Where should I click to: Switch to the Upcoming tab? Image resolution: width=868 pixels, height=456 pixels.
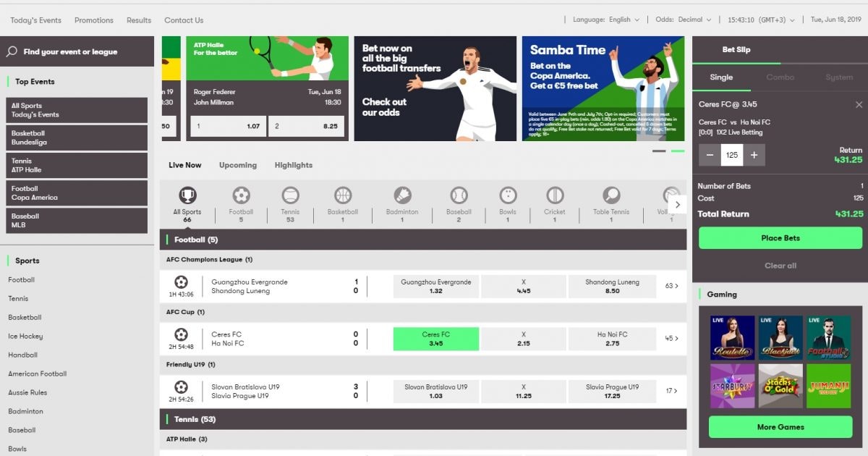pos(238,165)
